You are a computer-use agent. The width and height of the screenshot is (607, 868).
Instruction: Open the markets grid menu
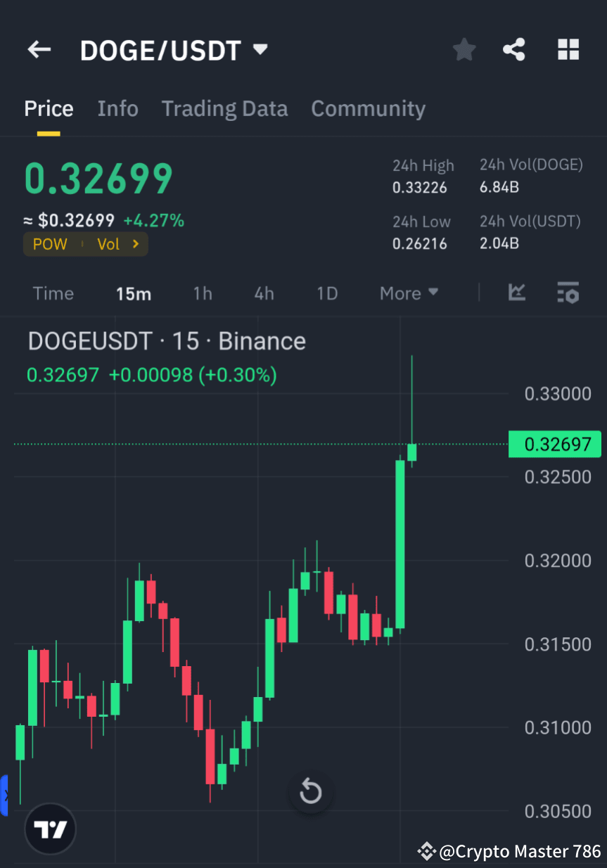point(568,49)
